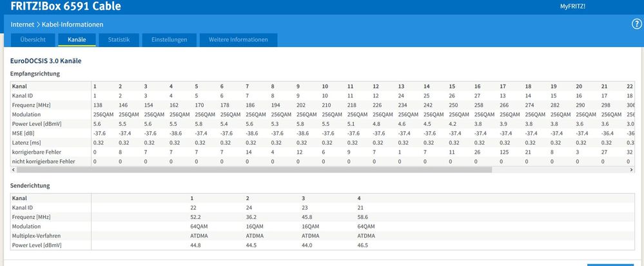Click the Power Level value 5.1 downstream

click(x=351, y=124)
